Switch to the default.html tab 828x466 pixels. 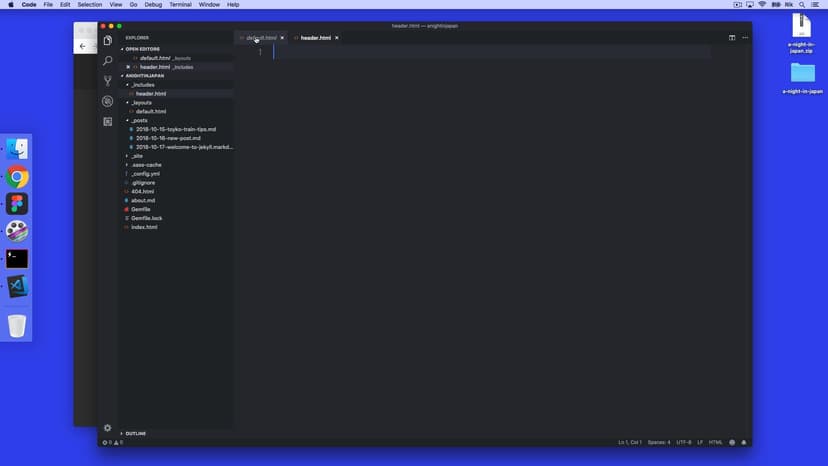260,38
